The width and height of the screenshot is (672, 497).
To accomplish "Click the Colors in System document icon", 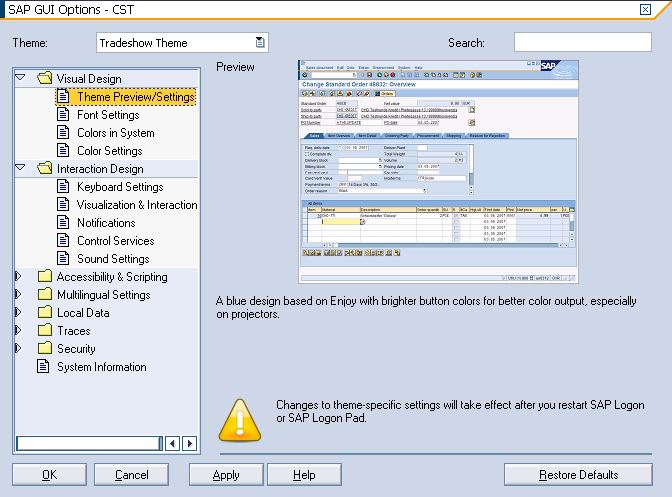I will (x=63, y=132).
